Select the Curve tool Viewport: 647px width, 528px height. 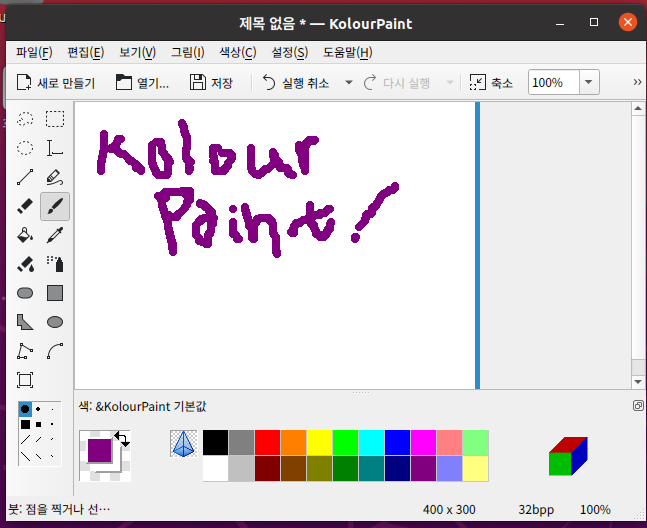(55, 351)
